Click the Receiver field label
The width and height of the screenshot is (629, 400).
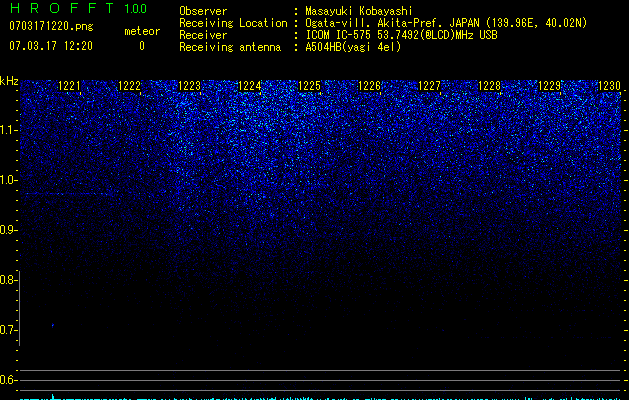point(203,35)
